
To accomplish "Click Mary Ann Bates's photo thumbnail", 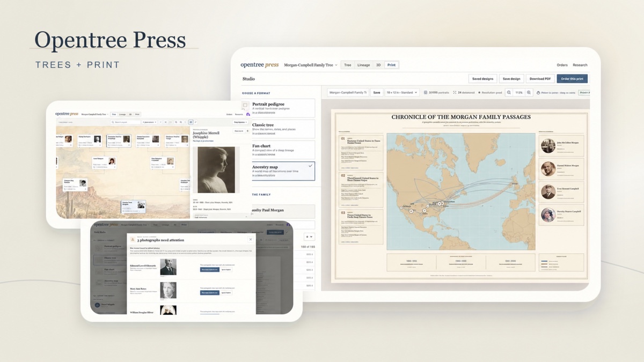I will (x=169, y=290).
